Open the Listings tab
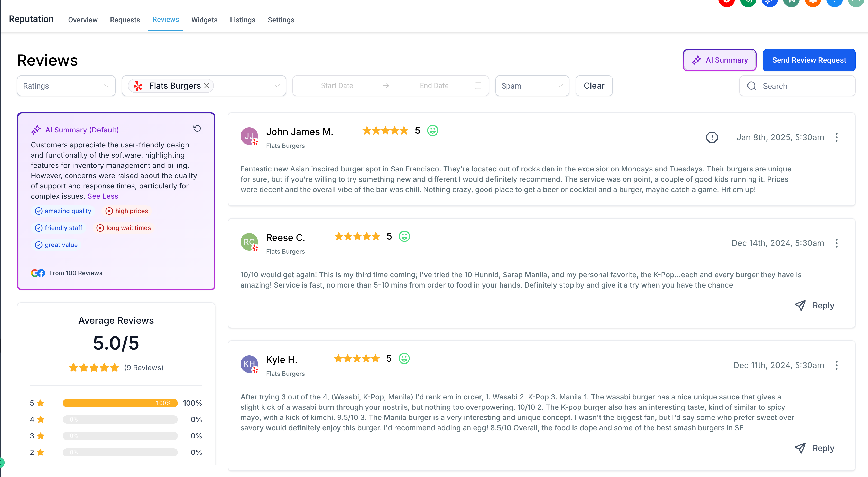Viewport: 868px width, 477px height. (242, 20)
